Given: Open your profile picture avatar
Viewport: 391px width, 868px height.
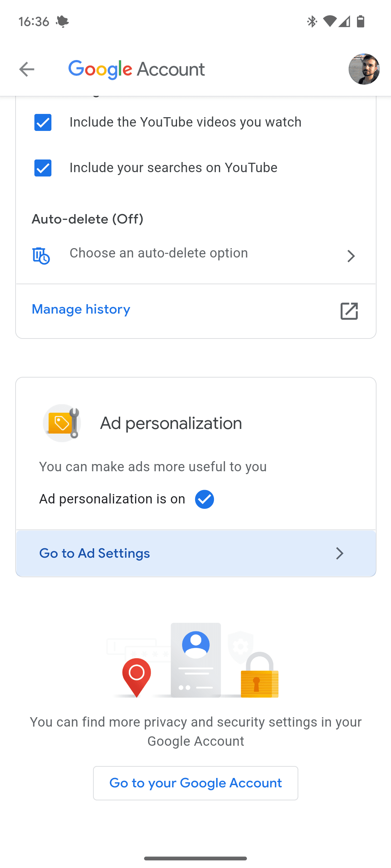Looking at the screenshot, I should pyautogui.click(x=364, y=69).
